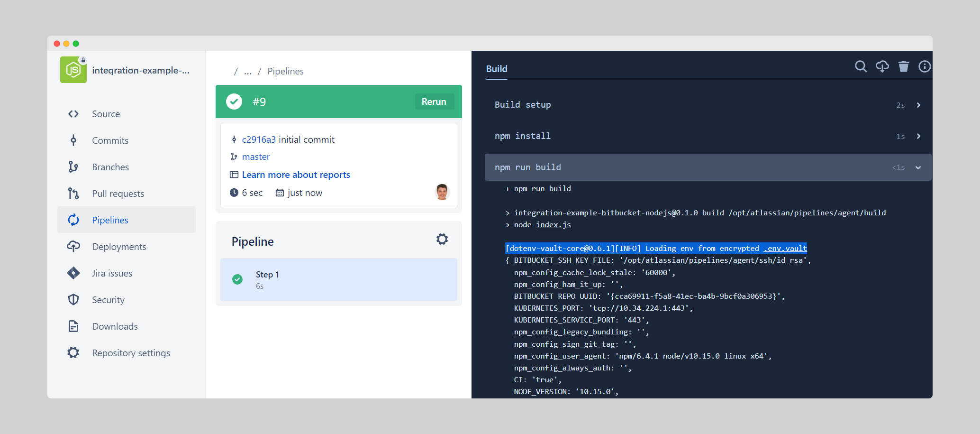The height and width of the screenshot is (434, 980).
Task: Click the Commits icon in sidebar
Action: (73, 140)
